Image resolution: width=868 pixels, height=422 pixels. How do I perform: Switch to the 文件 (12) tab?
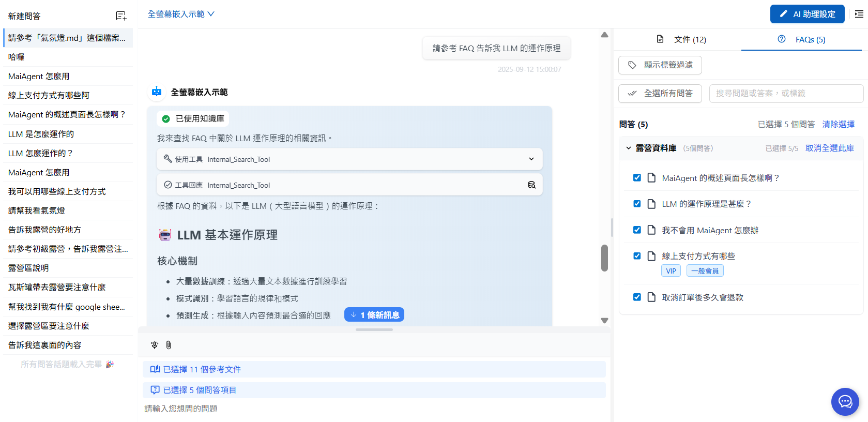pos(681,39)
